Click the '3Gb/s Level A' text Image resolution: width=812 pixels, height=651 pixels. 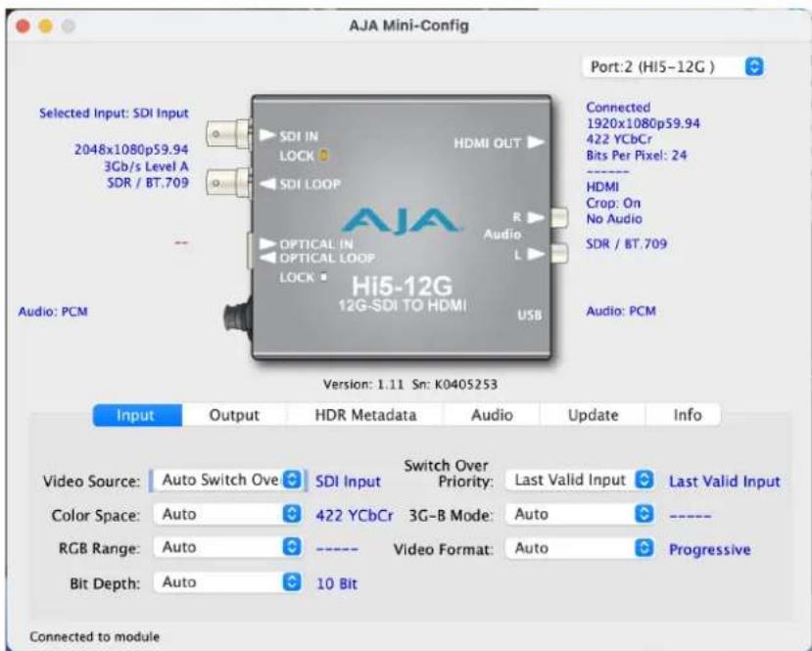tap(147, 166)
